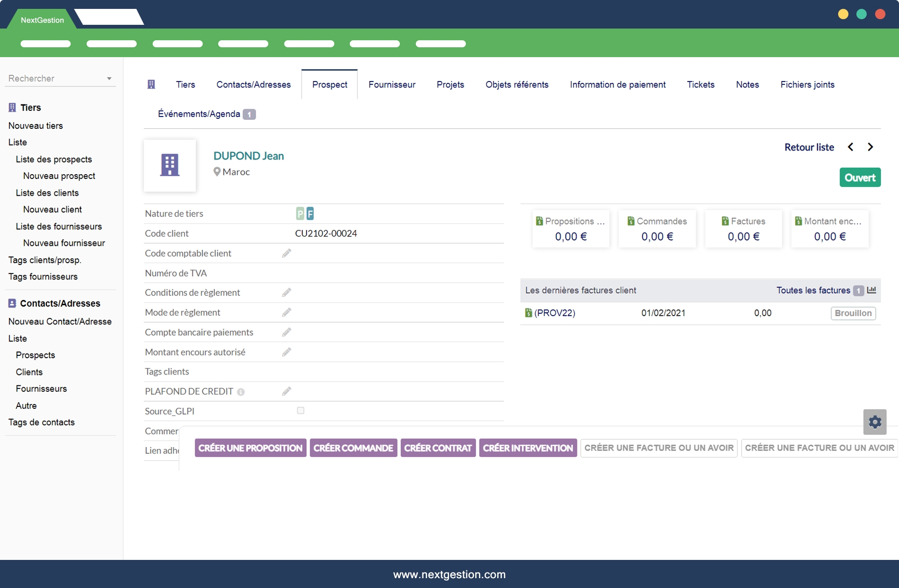The width and height of the screenshot is (899, 588).
Task: Open invoice statistics chart icon
Action: tap(871, 290)
